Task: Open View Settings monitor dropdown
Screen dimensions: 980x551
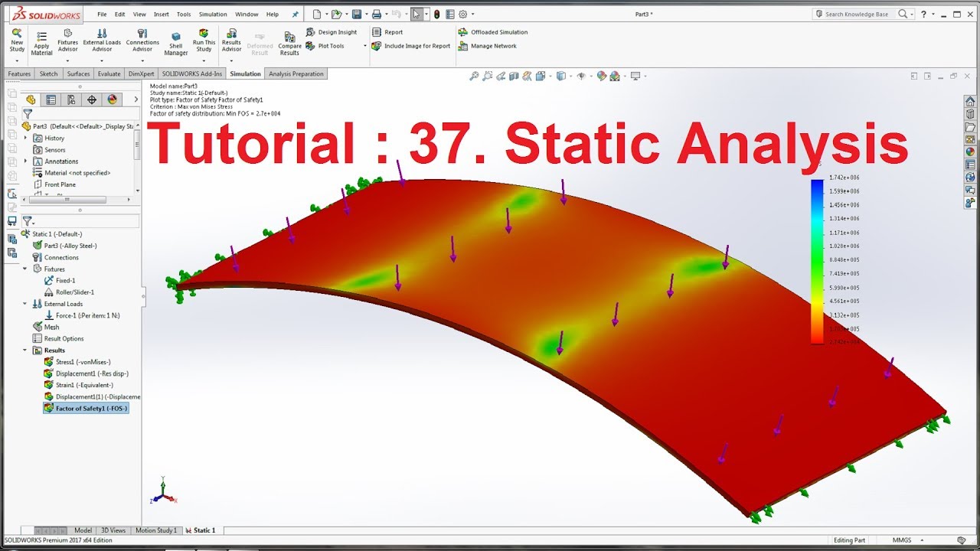Action: click(x=635, y=76)
